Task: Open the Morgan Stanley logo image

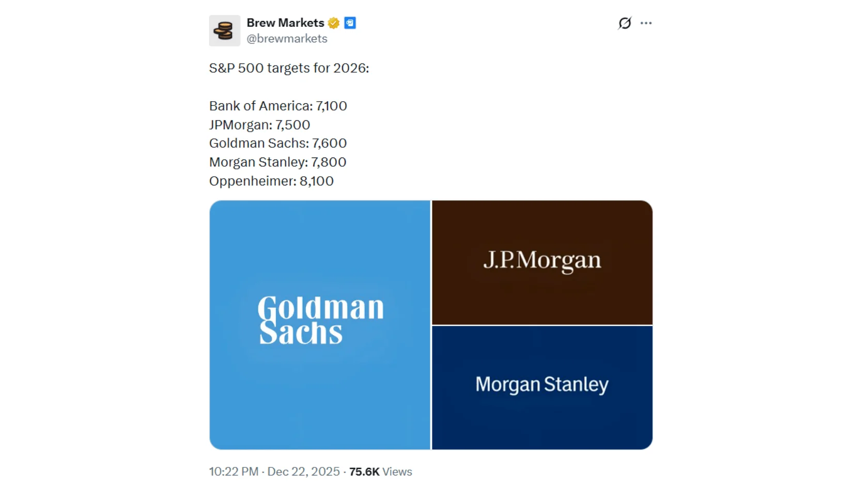Action: (542, 387)
